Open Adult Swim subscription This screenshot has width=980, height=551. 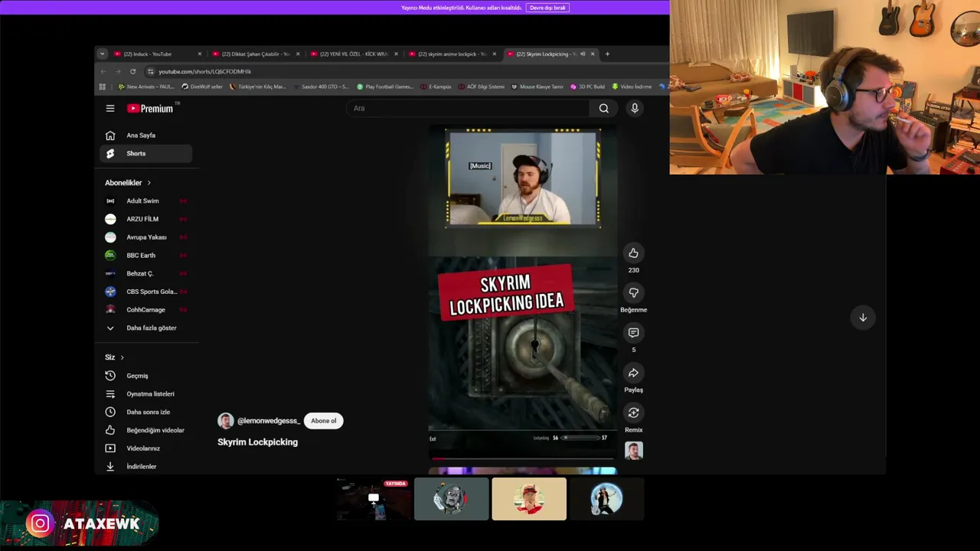[145, 201]
